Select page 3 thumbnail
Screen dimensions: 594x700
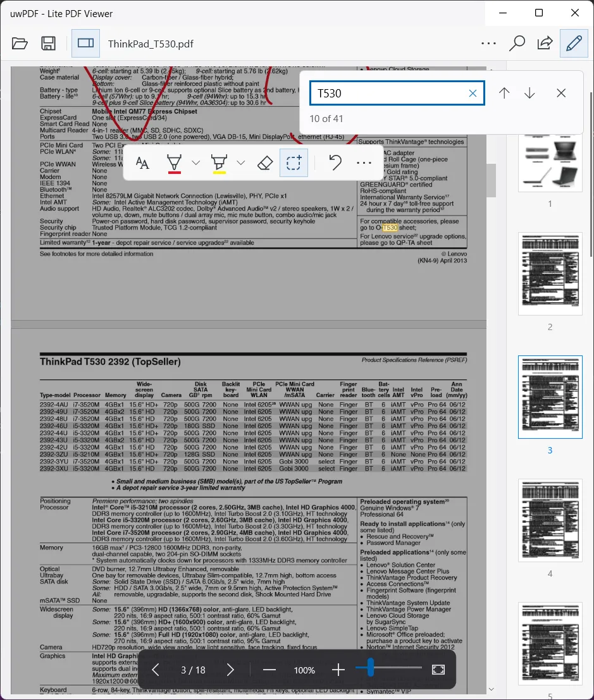(x=550, y=397)
